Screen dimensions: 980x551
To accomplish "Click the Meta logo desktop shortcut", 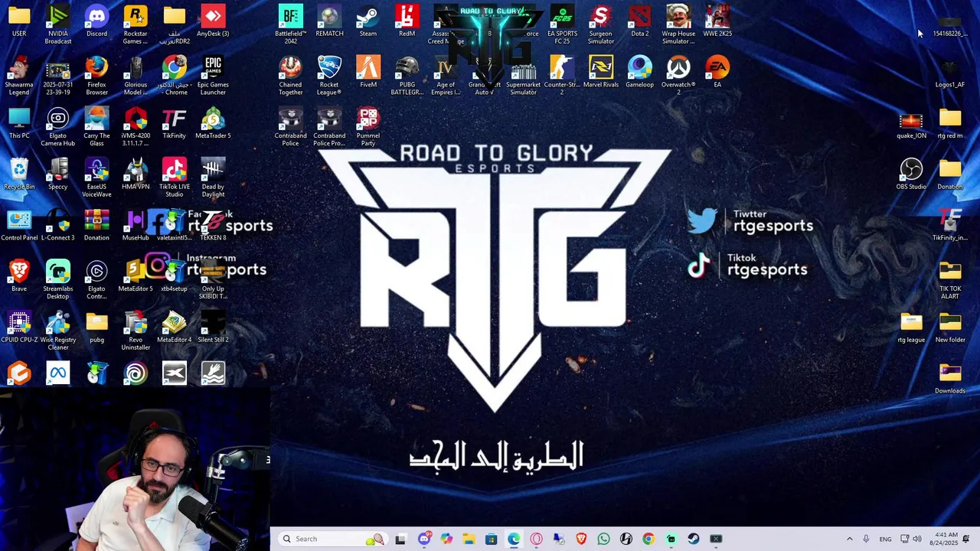I will 58,373.
